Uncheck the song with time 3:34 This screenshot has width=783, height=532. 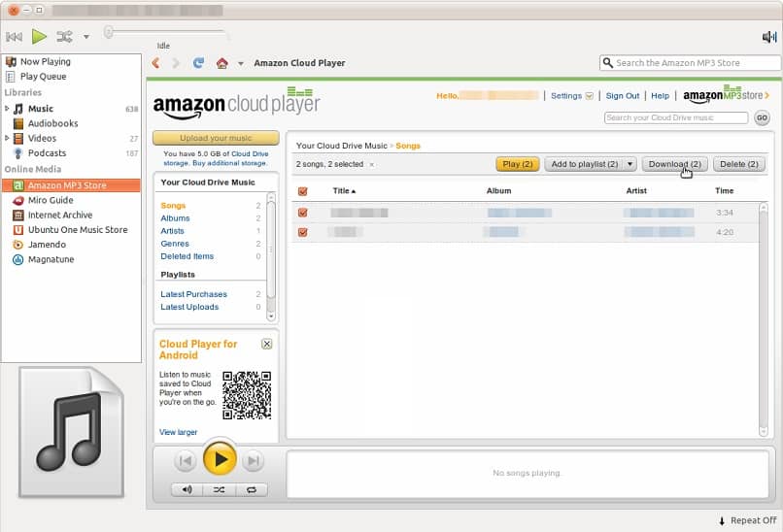coord(303,213)
